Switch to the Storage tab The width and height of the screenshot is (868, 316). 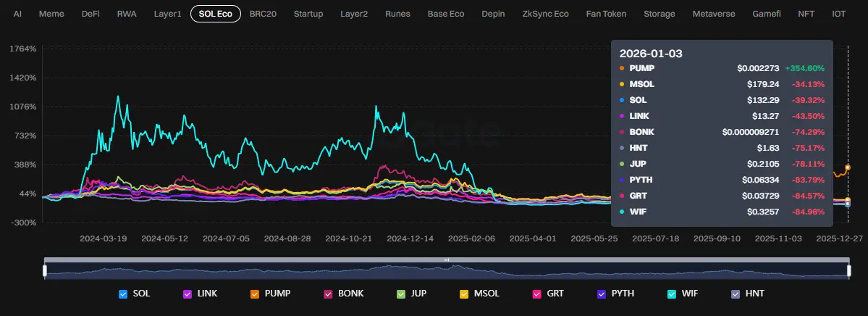[660, 14]
